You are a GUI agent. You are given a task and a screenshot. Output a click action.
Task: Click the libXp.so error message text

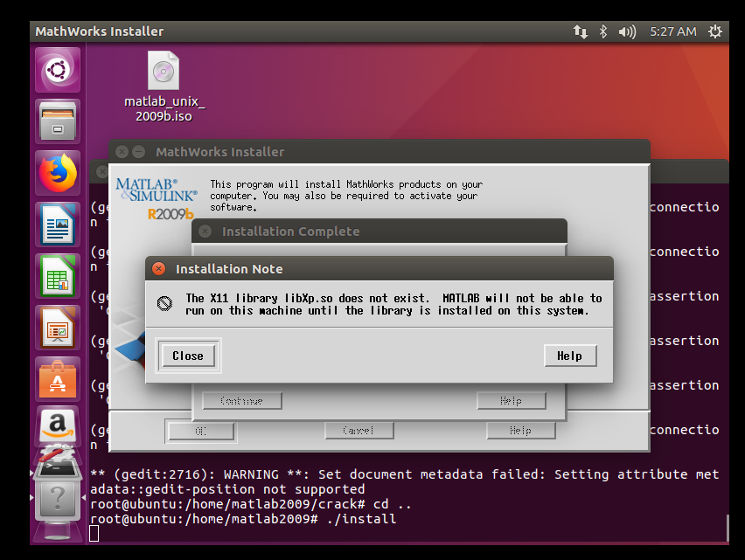(x=393, y=304)
